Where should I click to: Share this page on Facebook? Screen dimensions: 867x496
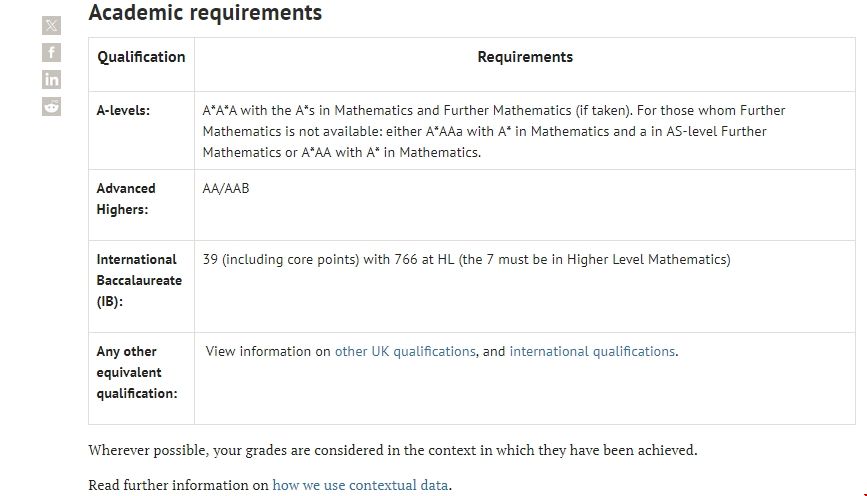[x=52, y=53]
